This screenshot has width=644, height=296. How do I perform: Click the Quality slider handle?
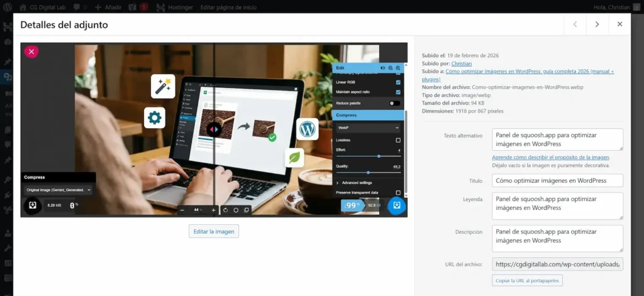(x=368, y=172)
